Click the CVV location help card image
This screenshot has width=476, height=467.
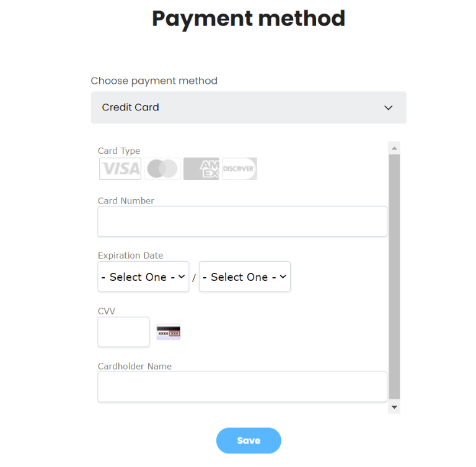pos(169,332)
